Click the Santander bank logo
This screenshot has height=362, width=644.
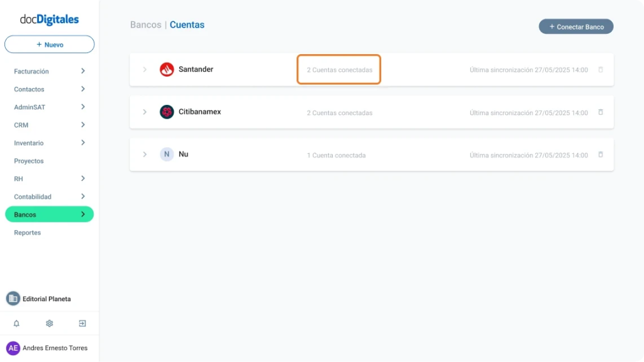[x=167, y=70]
